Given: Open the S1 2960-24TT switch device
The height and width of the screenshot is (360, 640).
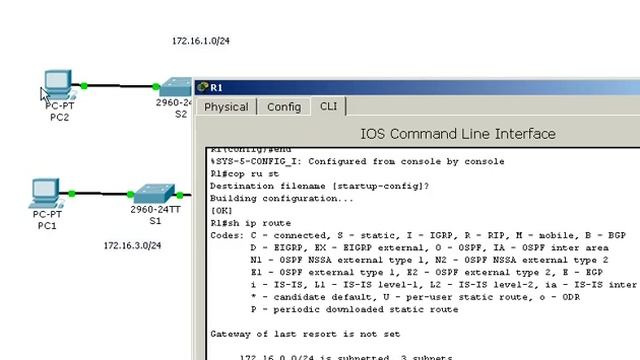Looking at the screenshot, I should pos(155,194).
